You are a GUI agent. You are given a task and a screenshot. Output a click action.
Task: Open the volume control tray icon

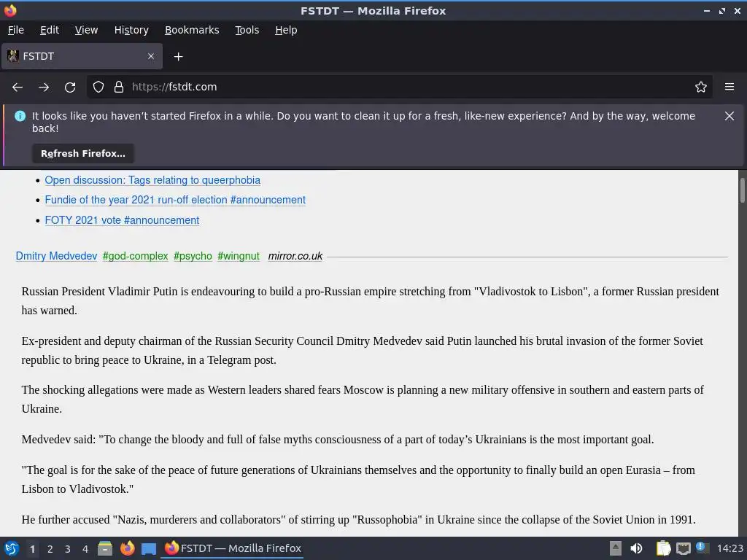point(636,548)
